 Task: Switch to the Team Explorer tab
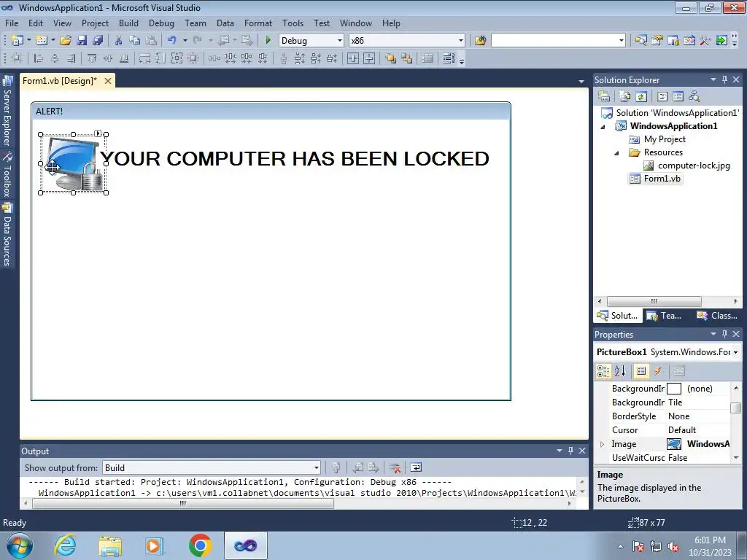click(x=665, y=316)
